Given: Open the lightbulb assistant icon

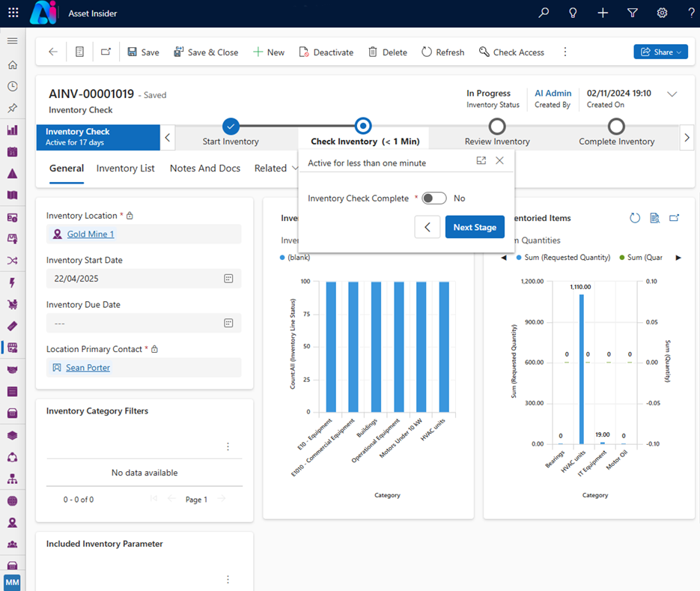Looking at the screenshot, I should pos(573,13).
